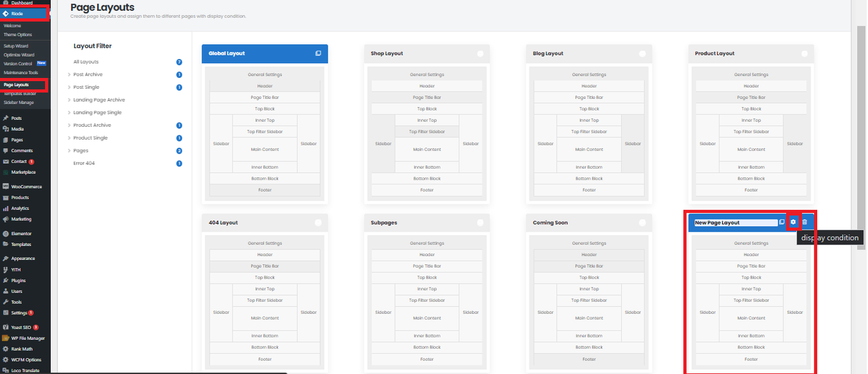The width and height of the screenshot is (868, 374).
Task: Open Contact menu with envelope icon
Action: [x=19, y=161]
